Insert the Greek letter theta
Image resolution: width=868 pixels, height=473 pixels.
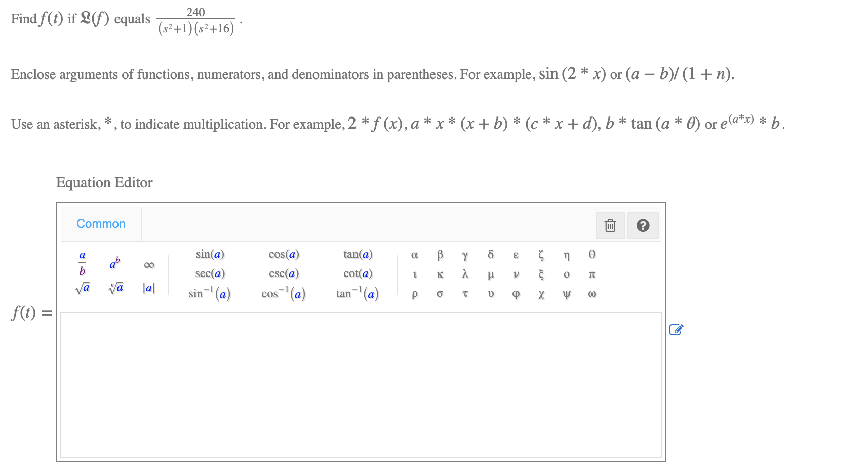coord(591,255)
